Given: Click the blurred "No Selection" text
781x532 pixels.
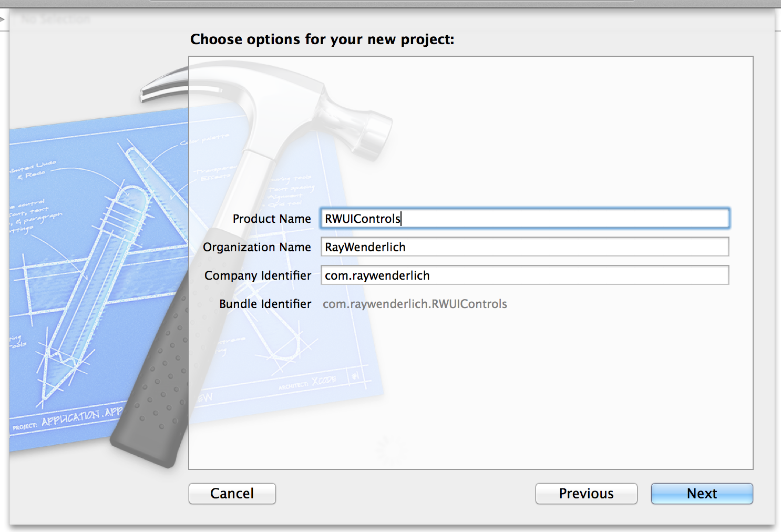Looking at the screenshot, I should pos(55,19).
